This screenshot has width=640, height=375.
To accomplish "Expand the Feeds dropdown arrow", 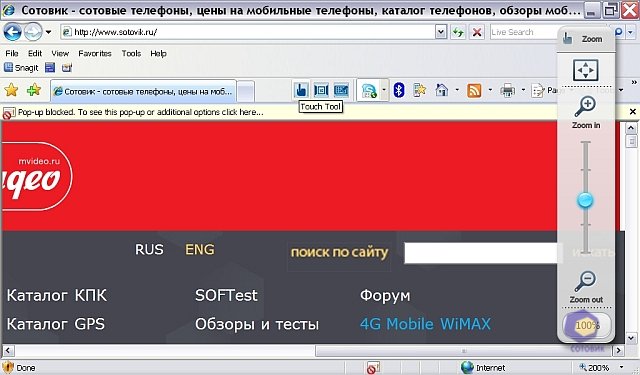I will tap(490, 90).
